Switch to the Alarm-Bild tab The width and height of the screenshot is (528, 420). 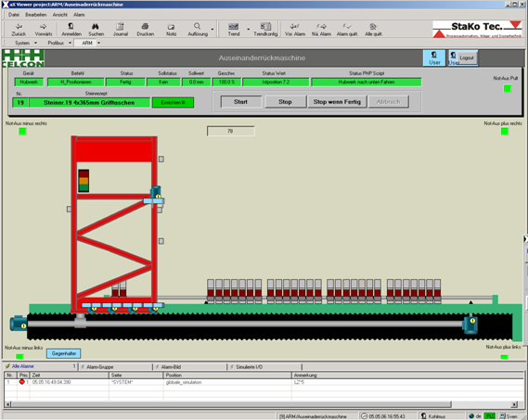(x=190, y=367)
